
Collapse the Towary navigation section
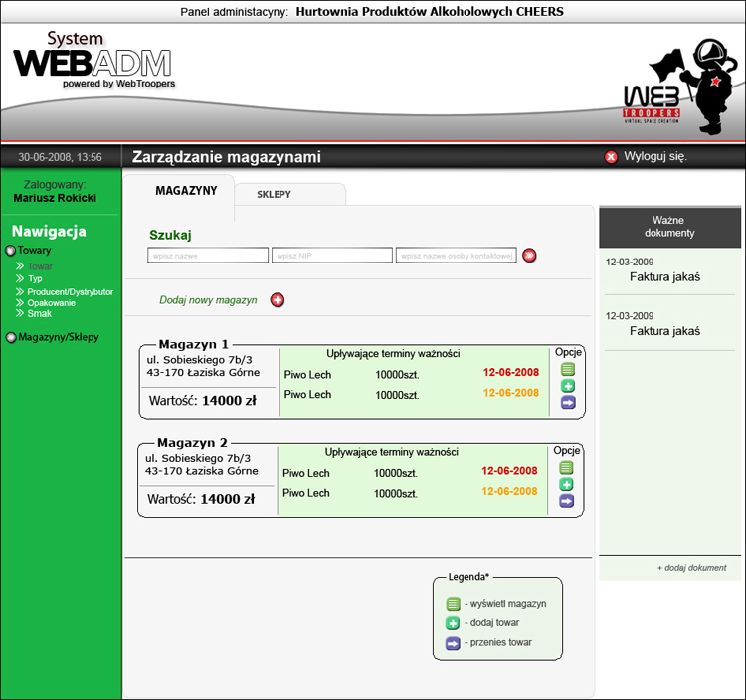(11, 252)
